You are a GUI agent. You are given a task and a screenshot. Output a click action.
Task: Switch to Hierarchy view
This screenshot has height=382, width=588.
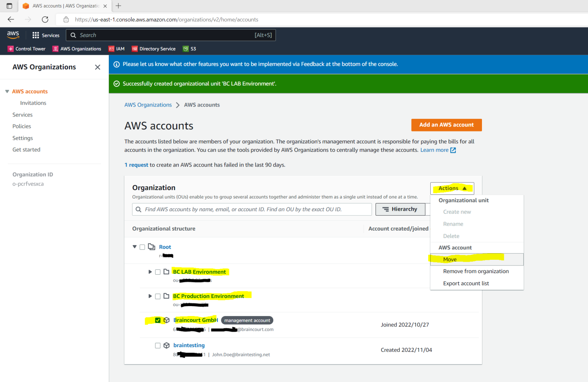[400, 209]
